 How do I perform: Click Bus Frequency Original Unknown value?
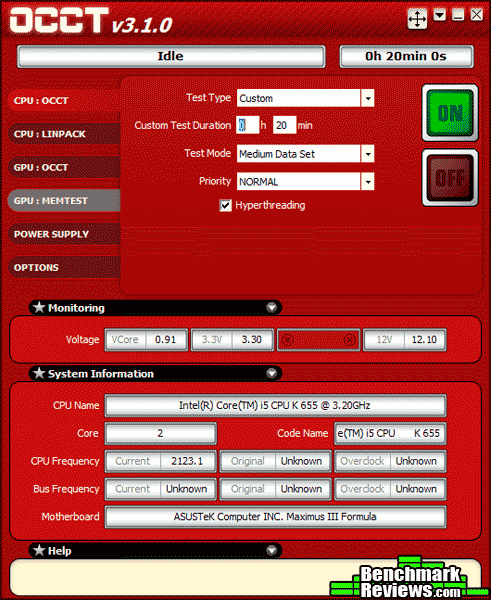pyautogui.click(x=302, y=489)
